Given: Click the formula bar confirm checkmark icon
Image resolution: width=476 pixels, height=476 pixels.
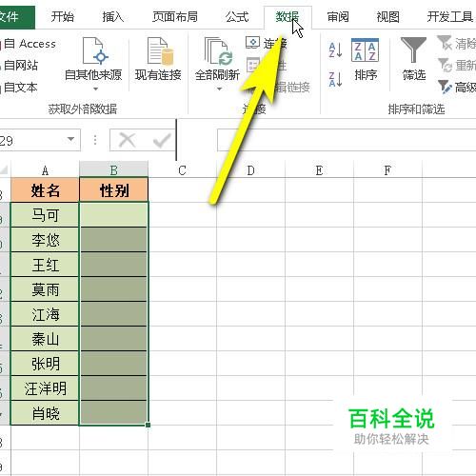Looking at the screenshot, I should tap(162, 140).
